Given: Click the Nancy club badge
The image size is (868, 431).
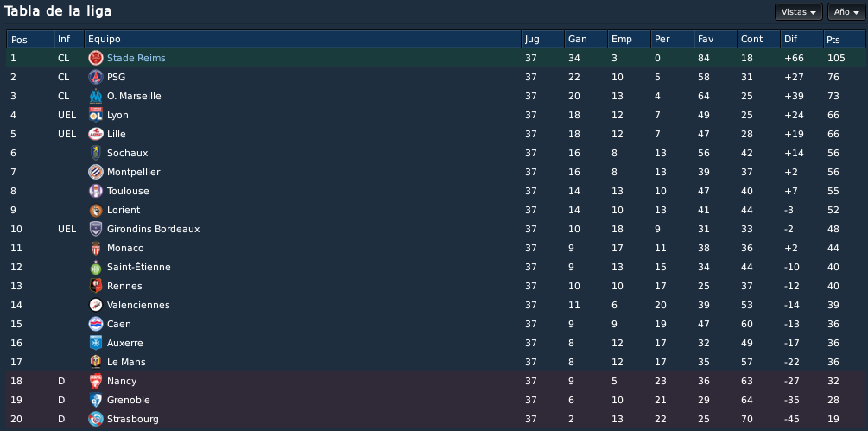Looking at the screenshot, I should coord(96,381).
